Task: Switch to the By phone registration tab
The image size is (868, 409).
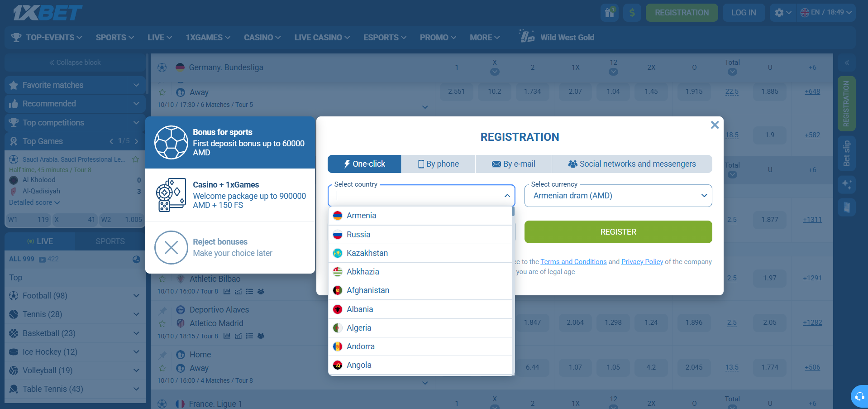Action: [x=438, y=164]
